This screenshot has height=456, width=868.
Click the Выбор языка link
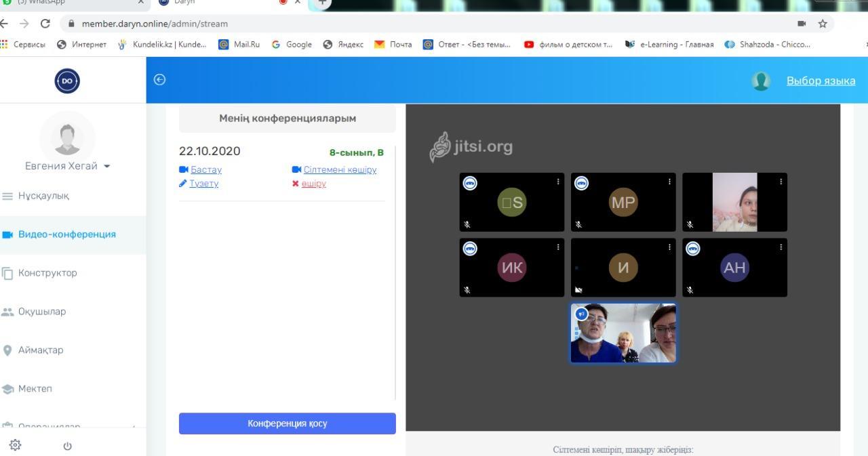coord(821,81)
